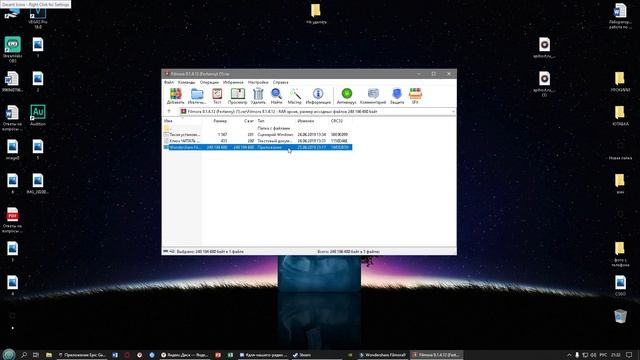Screen dimensions: 640x360
Task: Open the Просмотр (View) tool
Action: click(x=238, y=96)
